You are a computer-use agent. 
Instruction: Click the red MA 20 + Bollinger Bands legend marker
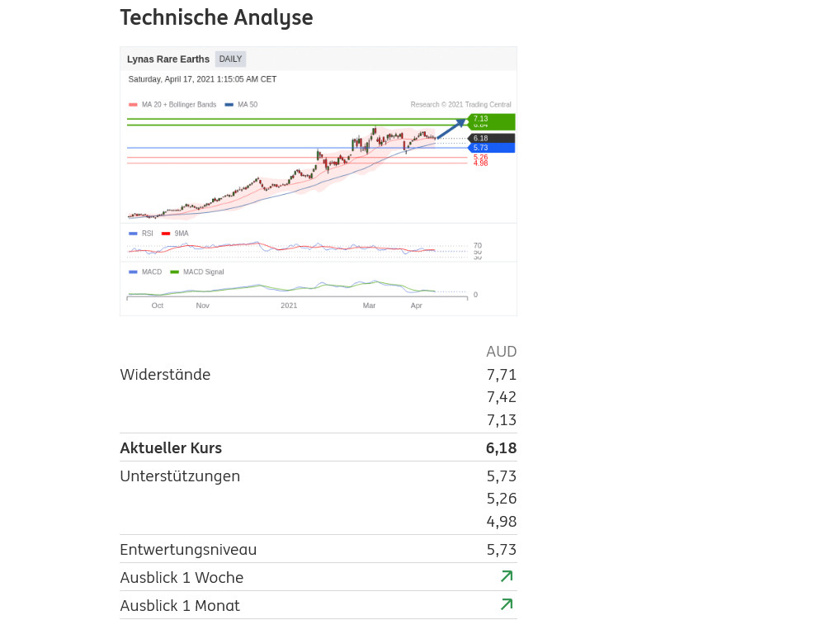click(133, 105)
